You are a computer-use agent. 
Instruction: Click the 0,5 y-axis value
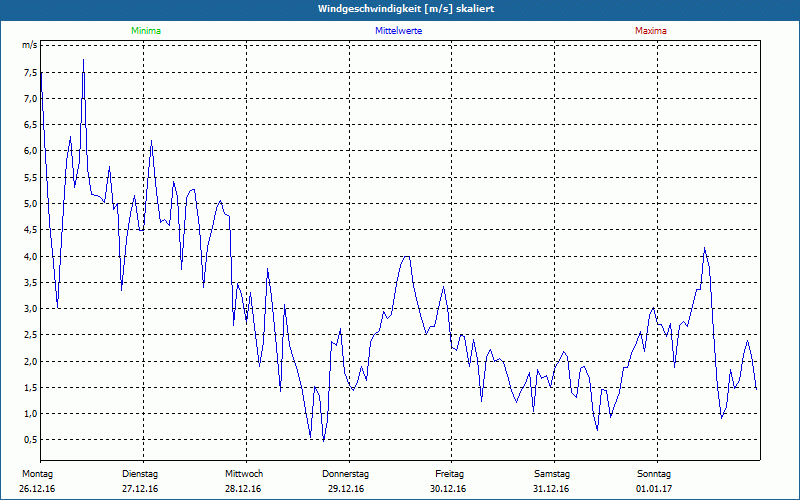point(30,440)
